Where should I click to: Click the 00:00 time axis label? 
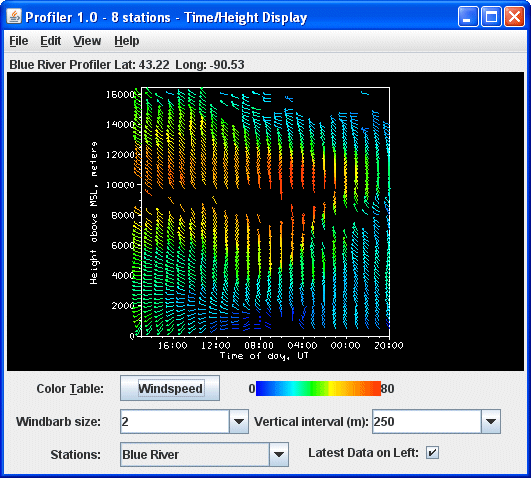tap(345, 346)
